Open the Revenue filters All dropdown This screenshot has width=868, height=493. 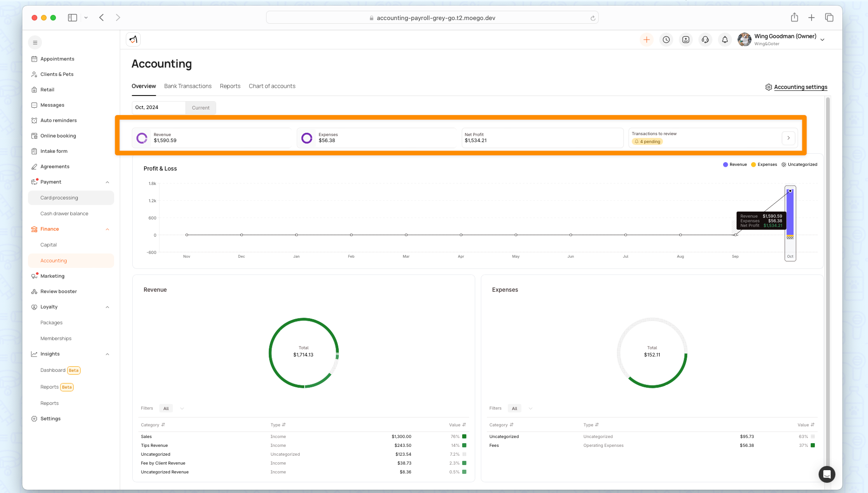tap(172, 409)
